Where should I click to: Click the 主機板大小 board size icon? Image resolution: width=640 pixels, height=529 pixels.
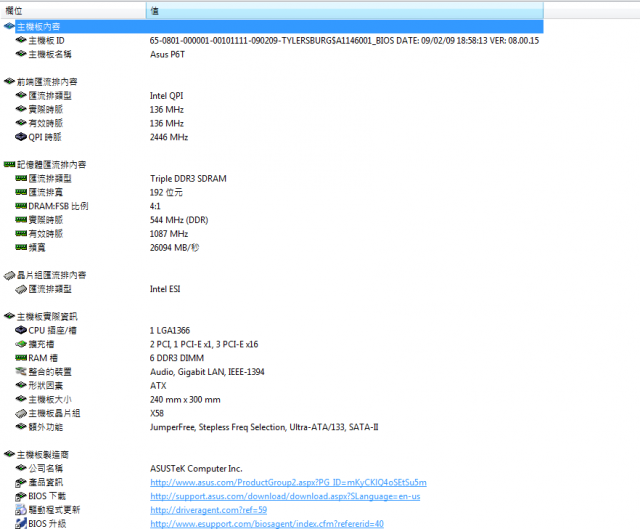21,399
